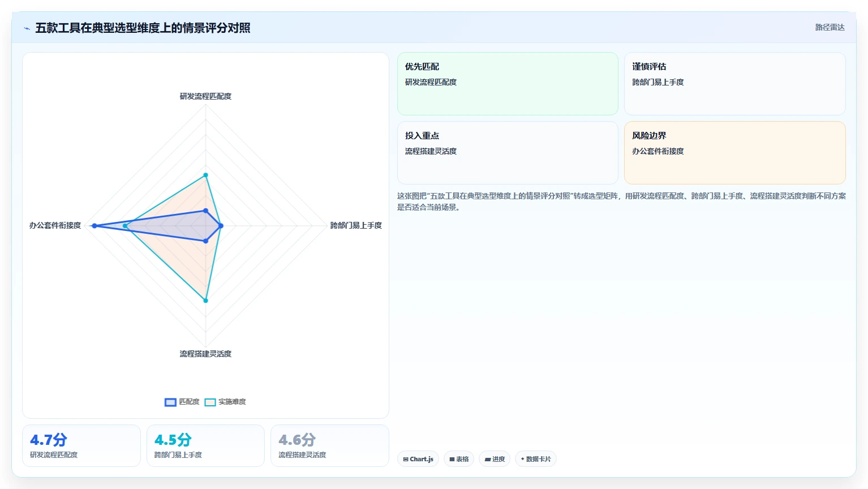Viewport: 868px width, 489px height.
Task: Click the blue data point on 流程搭建灵活度 axis
Action: click(205, 241)
